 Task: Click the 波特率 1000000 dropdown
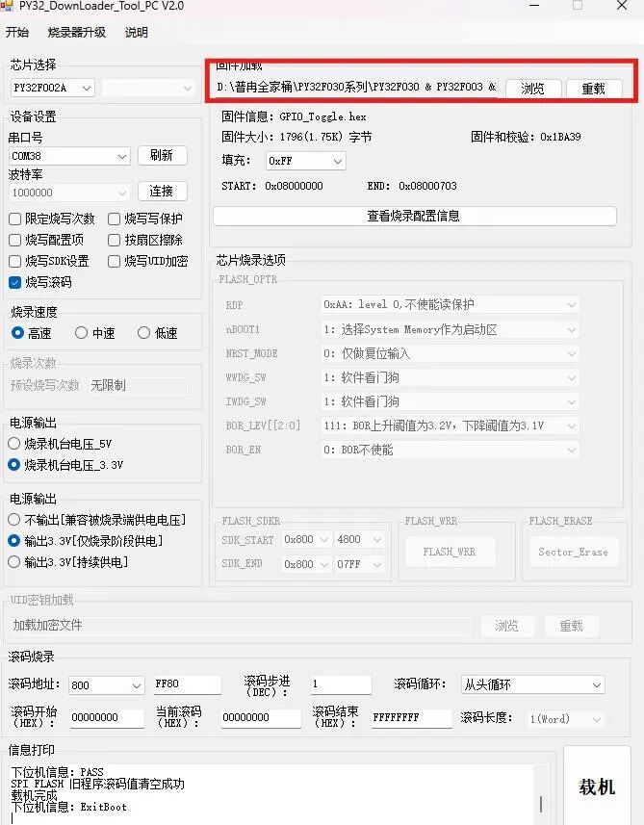tap(69, 193)
